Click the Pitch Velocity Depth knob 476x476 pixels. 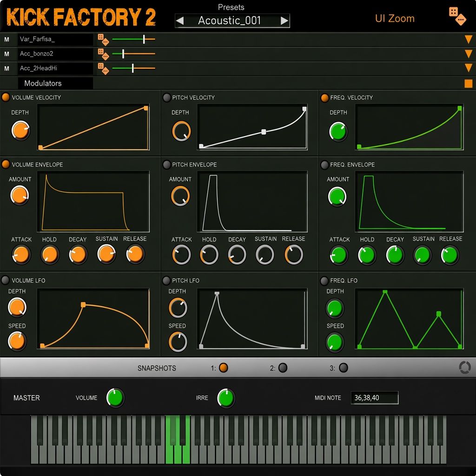tap(181, 131)
